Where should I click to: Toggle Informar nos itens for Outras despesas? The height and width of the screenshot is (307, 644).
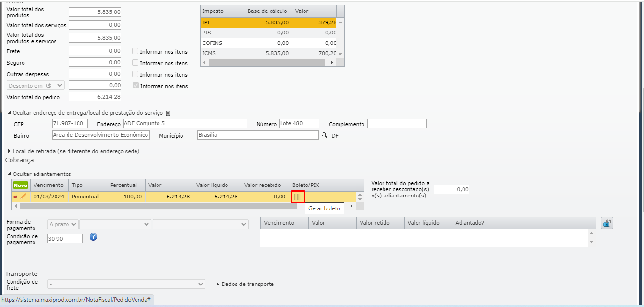coord(136,74)
